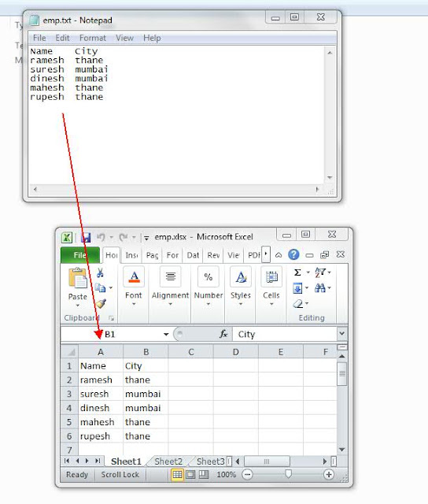Viewport: 428px width, 504px height.
Task: Click the Clear eraser icon
Action: click(x=298, y=303)
